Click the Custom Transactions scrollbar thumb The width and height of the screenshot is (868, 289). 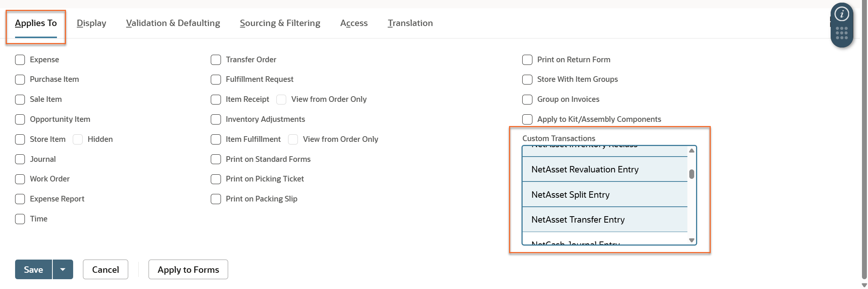[x=692, y=174]
